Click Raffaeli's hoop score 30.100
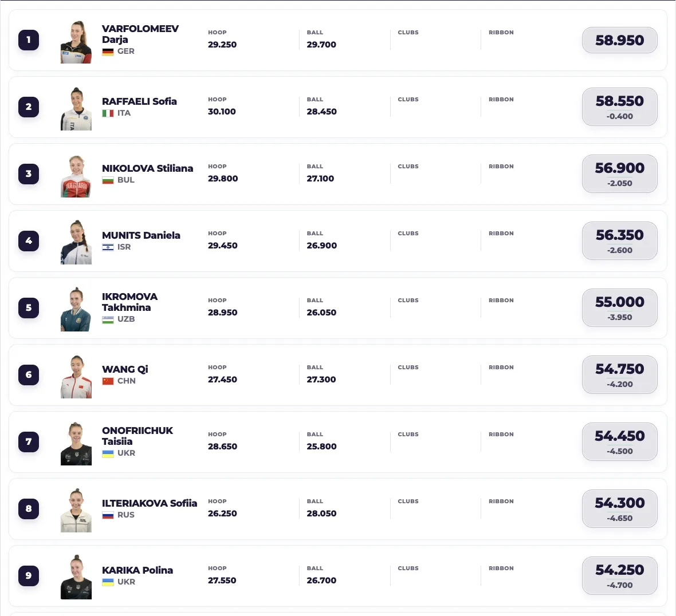This screenshot has width=676, height=616. (x=222, y=112)
